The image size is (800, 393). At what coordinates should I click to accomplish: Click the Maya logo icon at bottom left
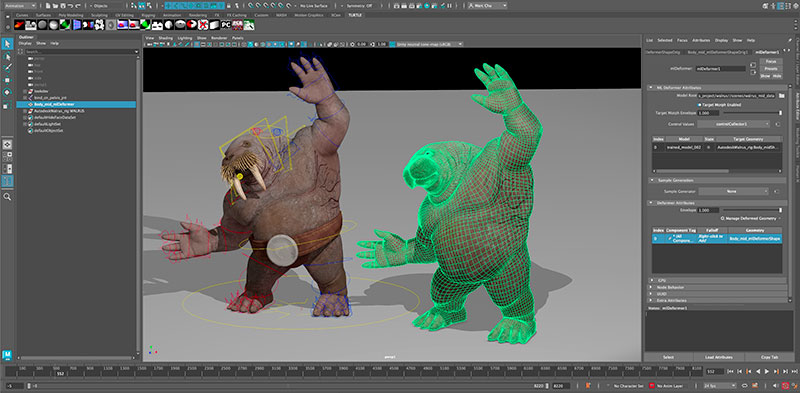tap(7, 355)
